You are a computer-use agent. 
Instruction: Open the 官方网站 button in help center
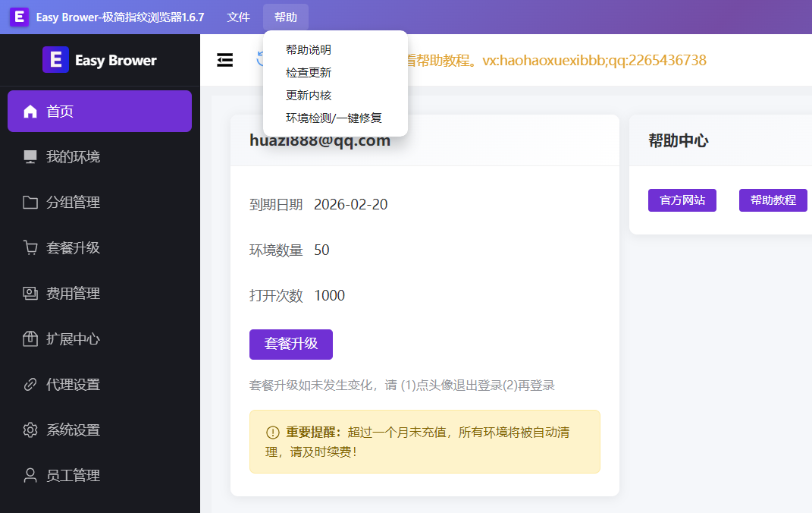(682, 200)
